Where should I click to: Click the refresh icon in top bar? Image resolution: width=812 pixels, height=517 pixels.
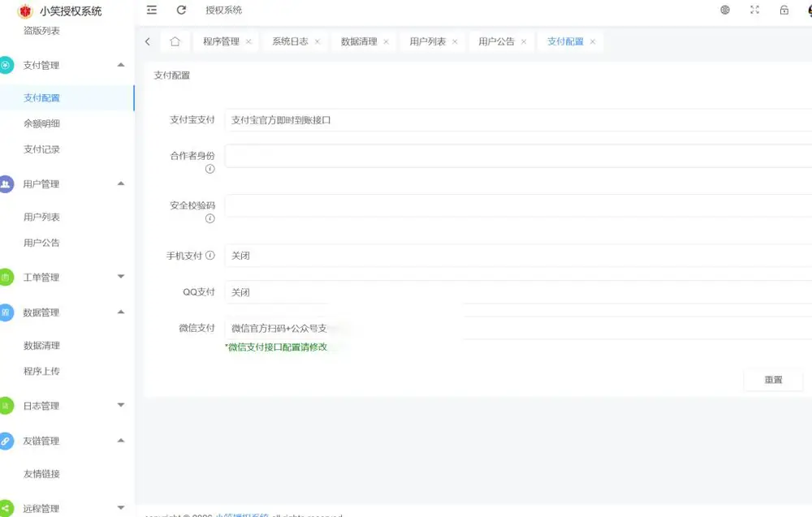(x=181, y=10)
